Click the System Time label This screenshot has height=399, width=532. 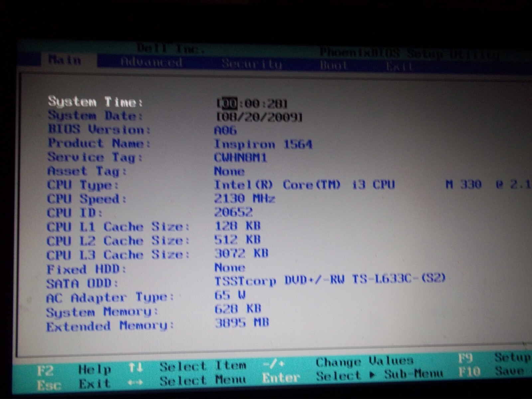(x=95, y=101)
